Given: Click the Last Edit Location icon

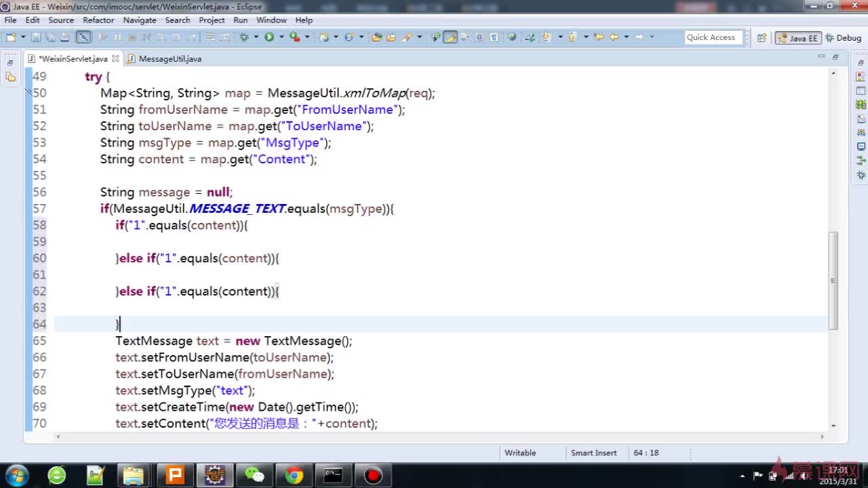Looking at the screenshot, I should click(x=599, y=37).
